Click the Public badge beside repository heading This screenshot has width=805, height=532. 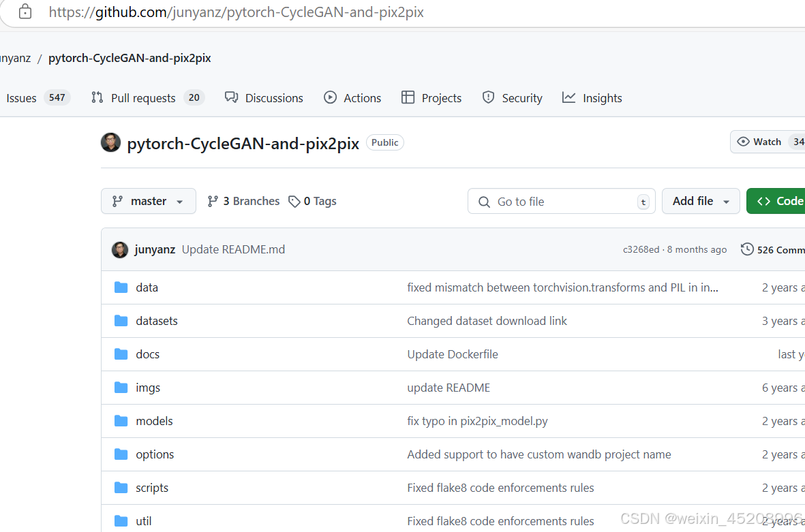384,142
